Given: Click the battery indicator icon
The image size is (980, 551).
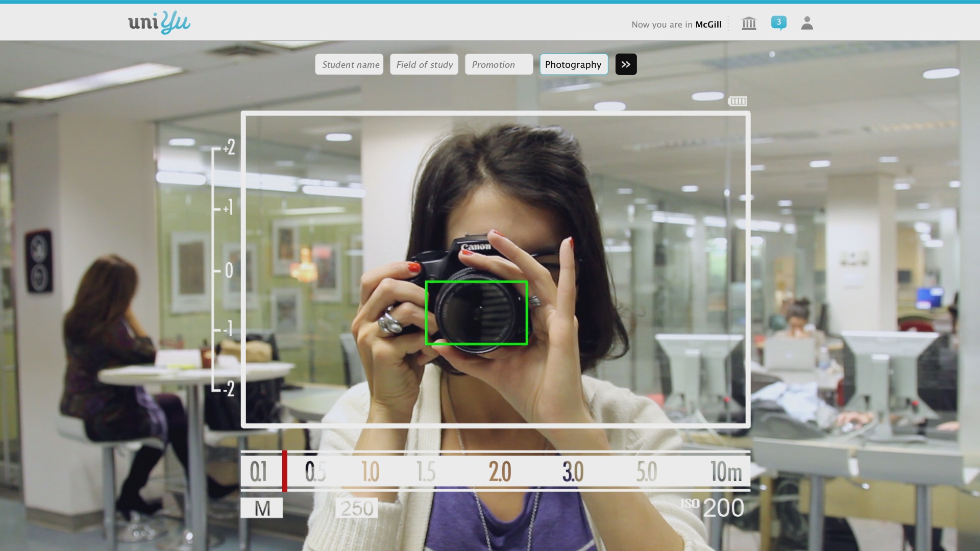Looking at the screenshot, I should (738, 101).
